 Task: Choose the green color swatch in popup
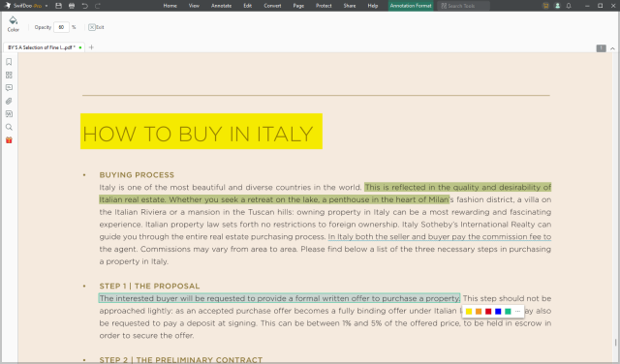pyautogui.click(x=508, y=312)
